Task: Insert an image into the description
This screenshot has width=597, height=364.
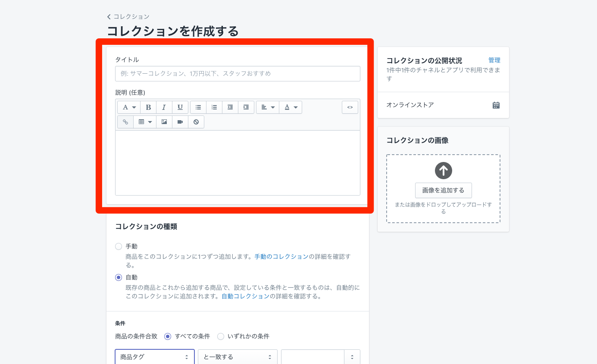Action: pos(164,121)
